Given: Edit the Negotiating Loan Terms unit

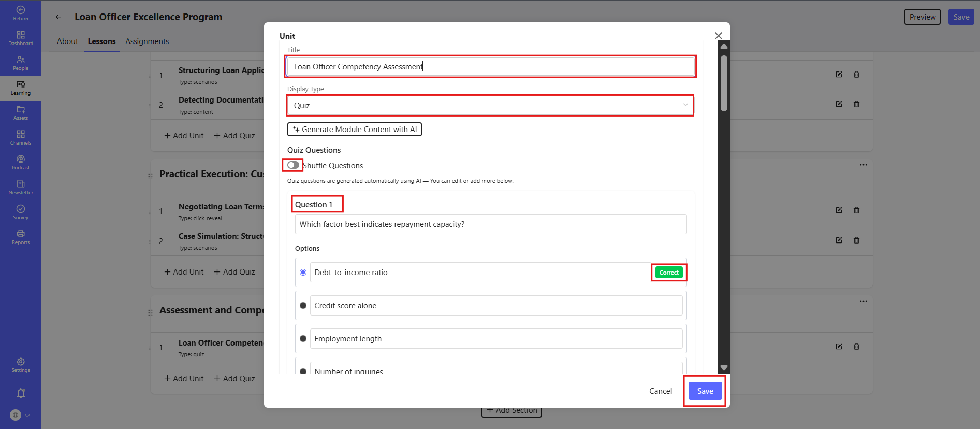Looking at the screenshot, I should click(839, 210).
